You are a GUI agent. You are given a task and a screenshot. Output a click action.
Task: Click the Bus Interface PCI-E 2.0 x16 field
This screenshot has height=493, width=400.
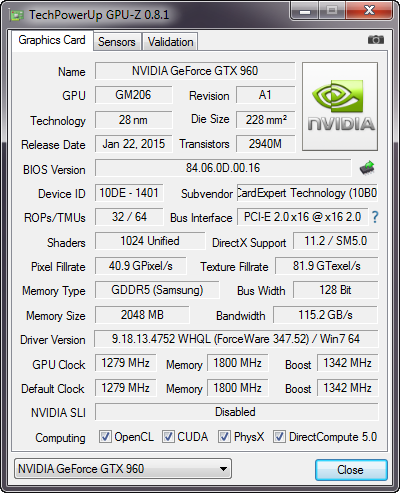point(302,217)
